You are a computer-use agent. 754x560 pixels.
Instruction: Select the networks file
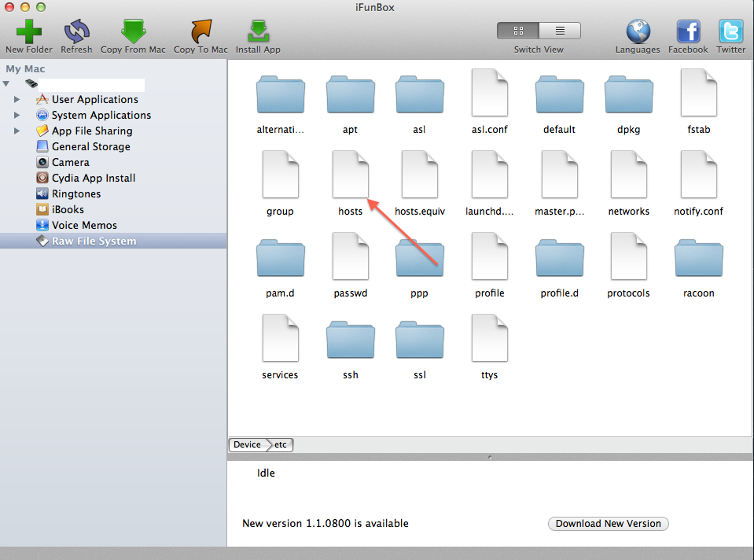pyautogui.click(x=628, y=175)
